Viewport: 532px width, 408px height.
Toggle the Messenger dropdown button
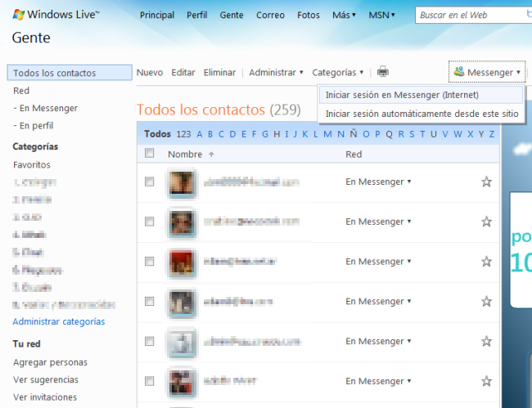pyautogui.click(x=487, y=72)
